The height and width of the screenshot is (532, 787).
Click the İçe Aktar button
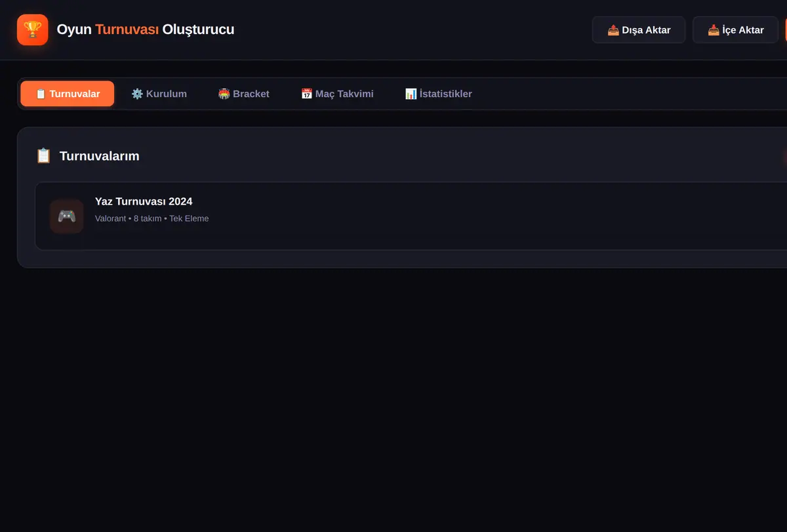point(735,30)
